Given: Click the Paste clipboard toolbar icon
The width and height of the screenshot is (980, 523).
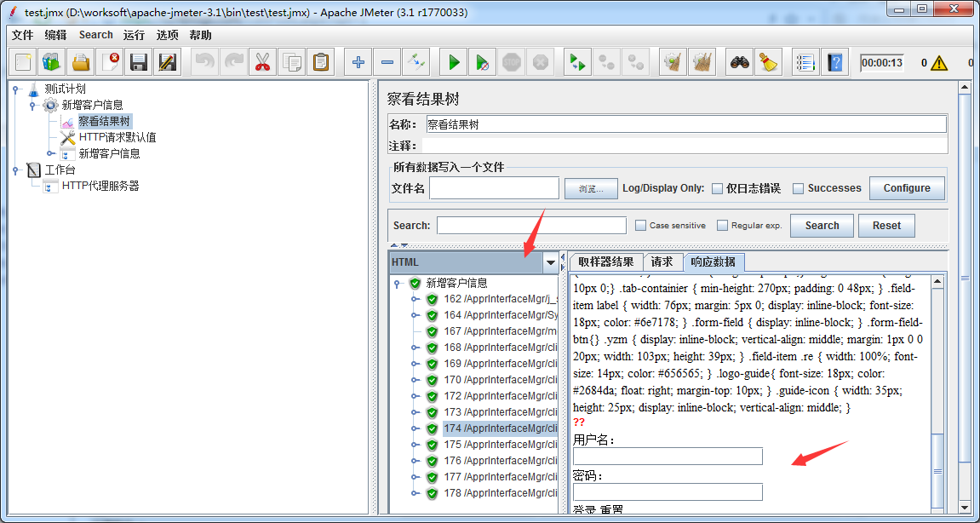Looking at the screenshot, I should 321,62.
